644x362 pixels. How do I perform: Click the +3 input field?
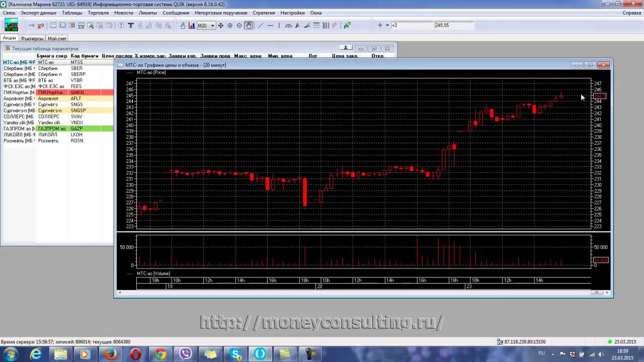point(412,26)
